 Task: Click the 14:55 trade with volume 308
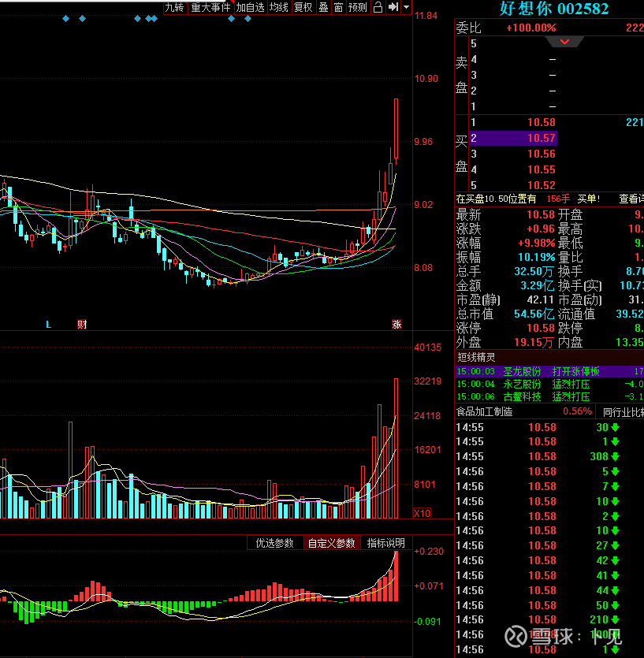click(538, 456)
